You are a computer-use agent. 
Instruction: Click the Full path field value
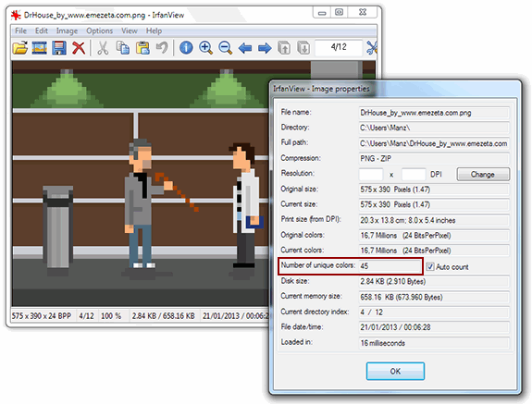[x=434, y=143]
